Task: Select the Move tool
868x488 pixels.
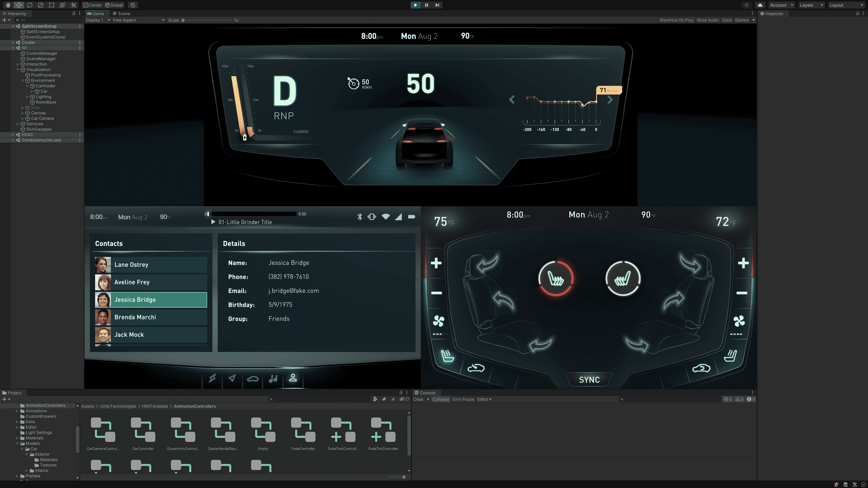Action: 19,5
